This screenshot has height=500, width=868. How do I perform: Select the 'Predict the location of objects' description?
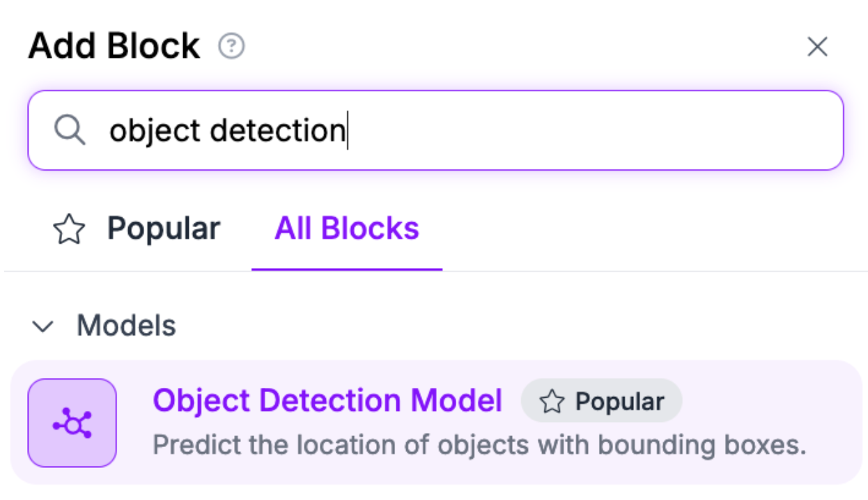(479, 445)
